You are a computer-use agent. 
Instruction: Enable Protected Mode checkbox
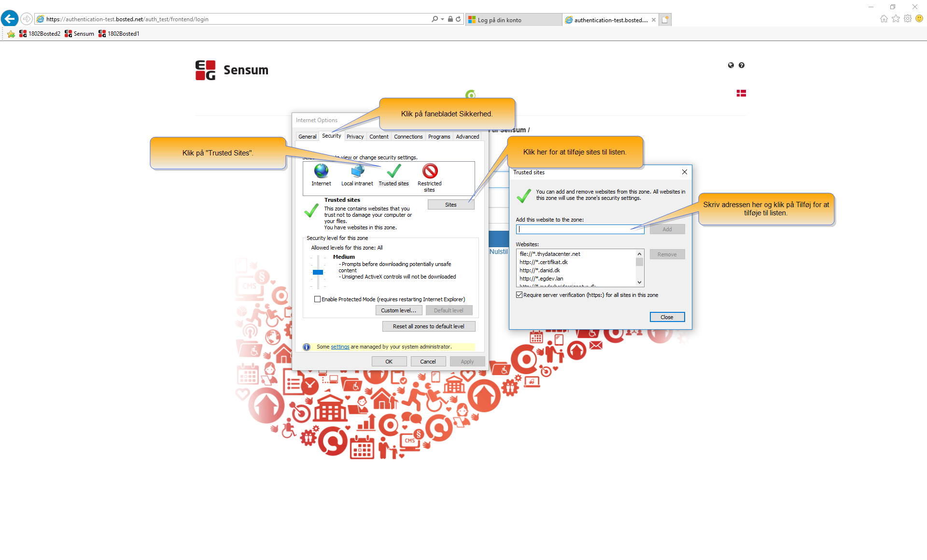pos(317,299)
